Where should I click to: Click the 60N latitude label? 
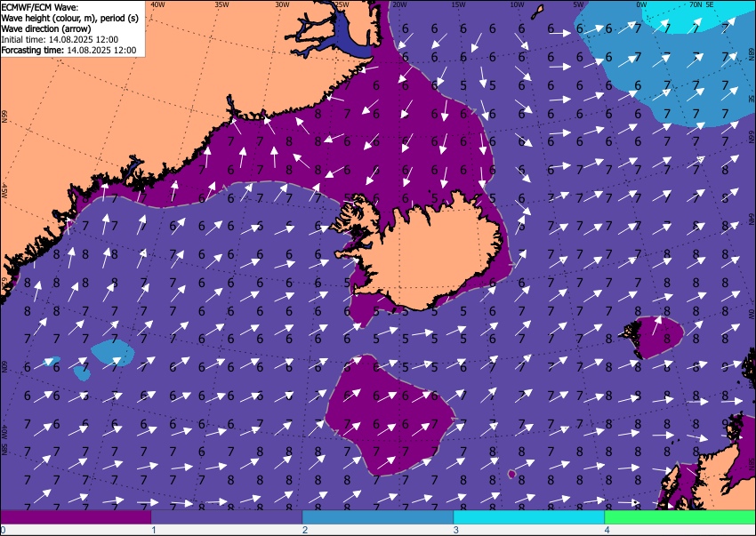pos(4,367)
